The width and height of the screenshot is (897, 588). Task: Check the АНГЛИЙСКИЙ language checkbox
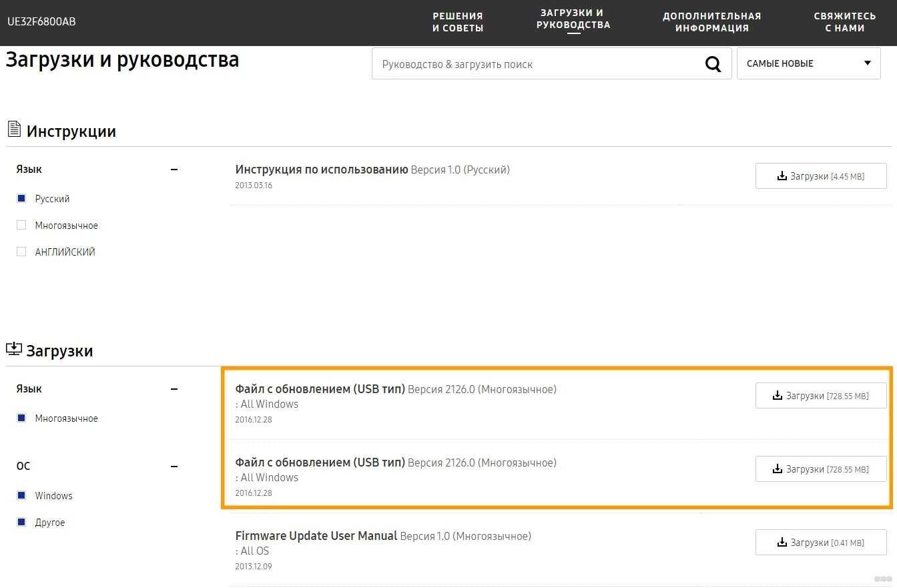21,252
